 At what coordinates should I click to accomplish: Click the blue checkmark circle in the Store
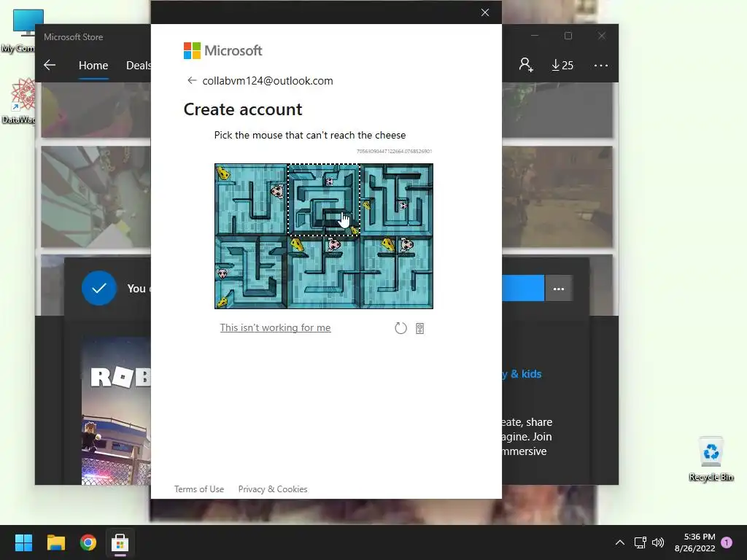(x=99, y=288)
